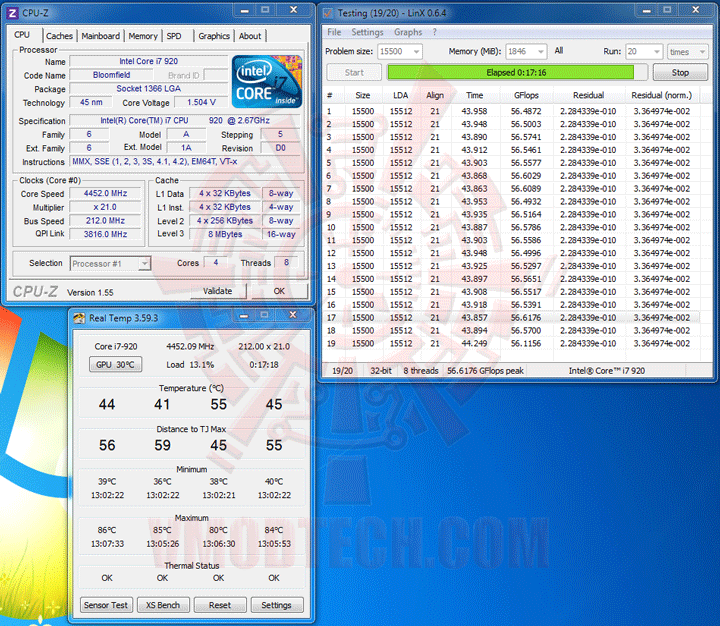The image size is (720, 626).
Task: Select result row 19 with time 44.249
Action: [x=512, y=343]
